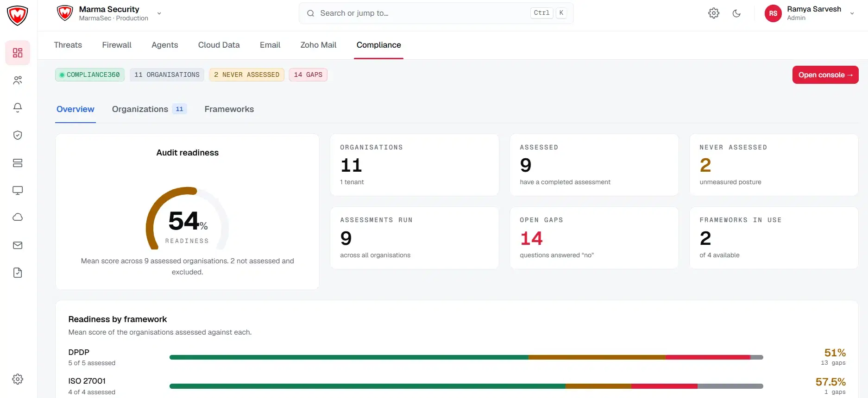
Task: Open the cloud icon in sidebar
Action: coord(18,218)
